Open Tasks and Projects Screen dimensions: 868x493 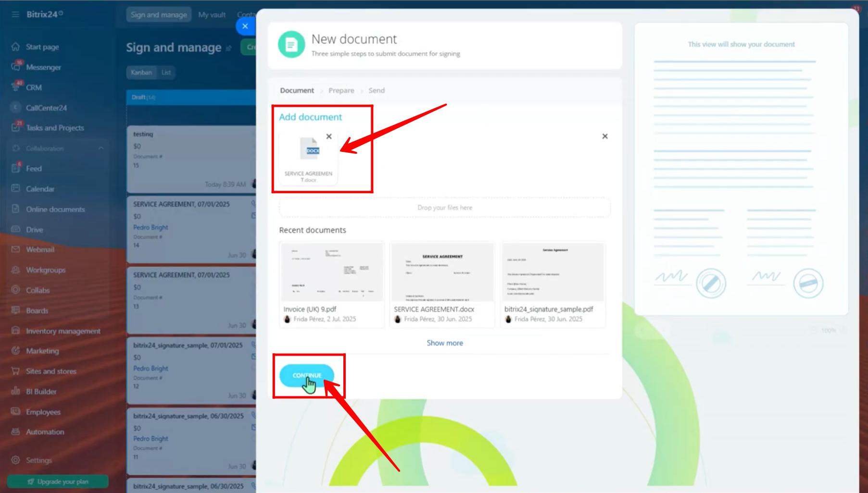(x=55, y=128)
